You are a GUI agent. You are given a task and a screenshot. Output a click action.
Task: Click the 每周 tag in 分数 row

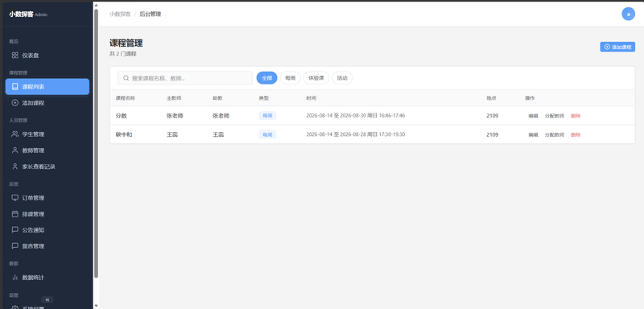tap(267, 116)
